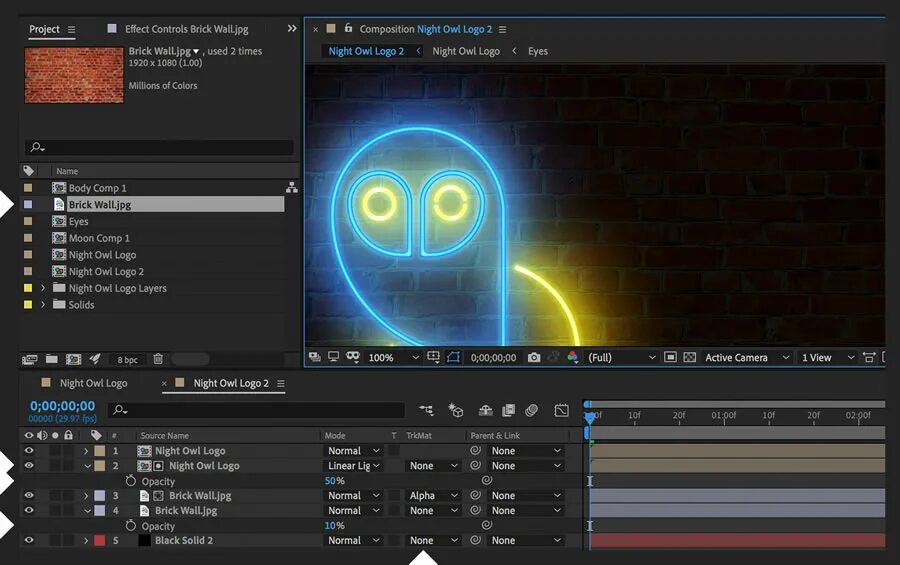Image resolution: width=900 pixels, height=565 pixels.
Task: Toggle viewer lock icon on Composition panel
Action: coord(348,28)
